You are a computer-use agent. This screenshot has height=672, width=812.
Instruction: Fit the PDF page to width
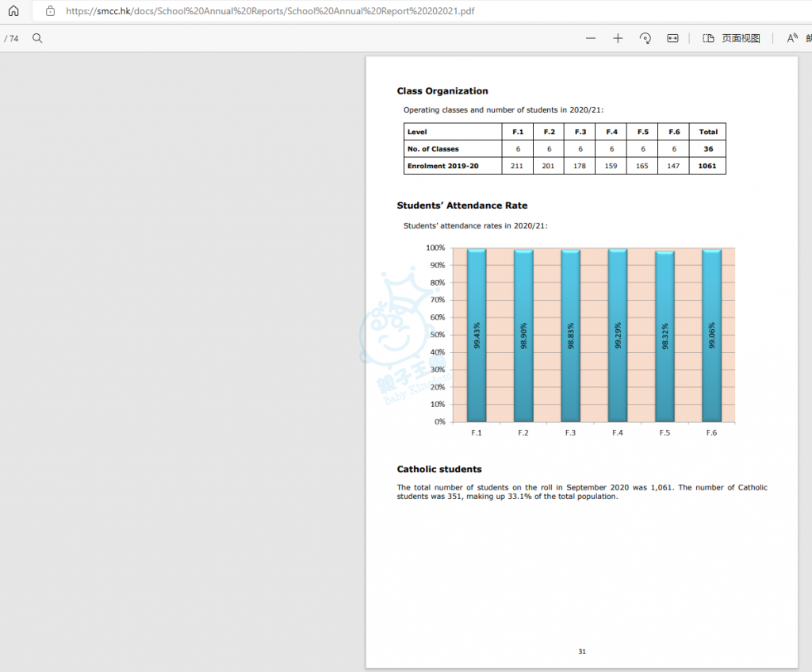click(672, 38)
